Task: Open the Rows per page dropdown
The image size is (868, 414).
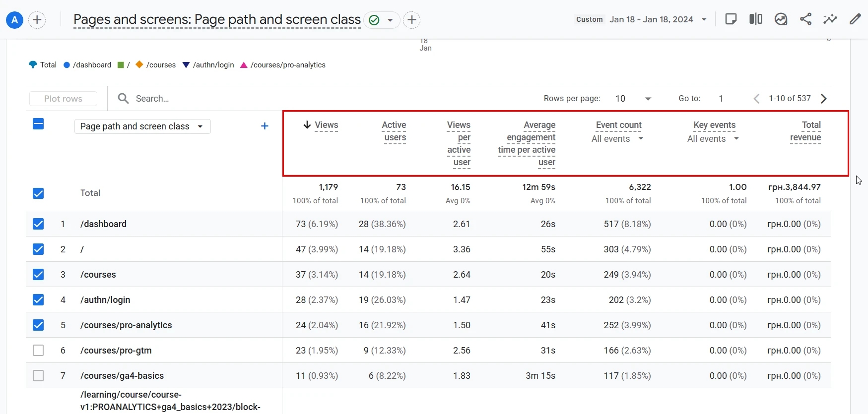Action: pyautogui.click(x=633, y=99)
